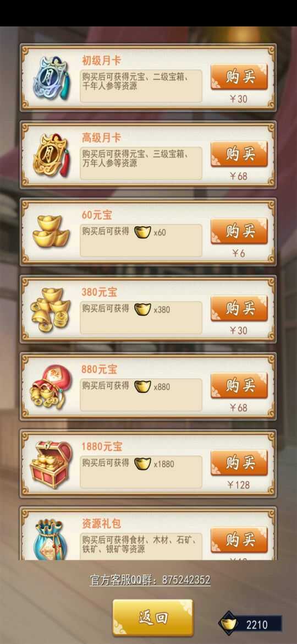Purchase the 880元宝 pack
This screenshot has height=644, width=297.
pyautogui.click(x=239, y=385)
